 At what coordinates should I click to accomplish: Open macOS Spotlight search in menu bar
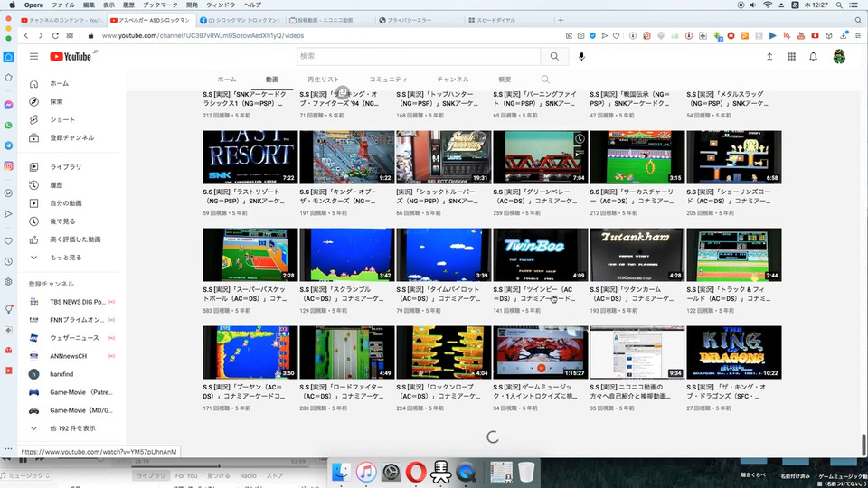(x=839, y=5)
